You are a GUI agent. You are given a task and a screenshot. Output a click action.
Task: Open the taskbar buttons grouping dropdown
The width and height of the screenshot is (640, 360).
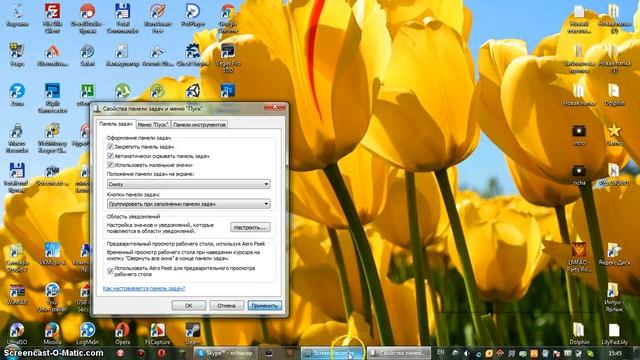pos(189,203)
